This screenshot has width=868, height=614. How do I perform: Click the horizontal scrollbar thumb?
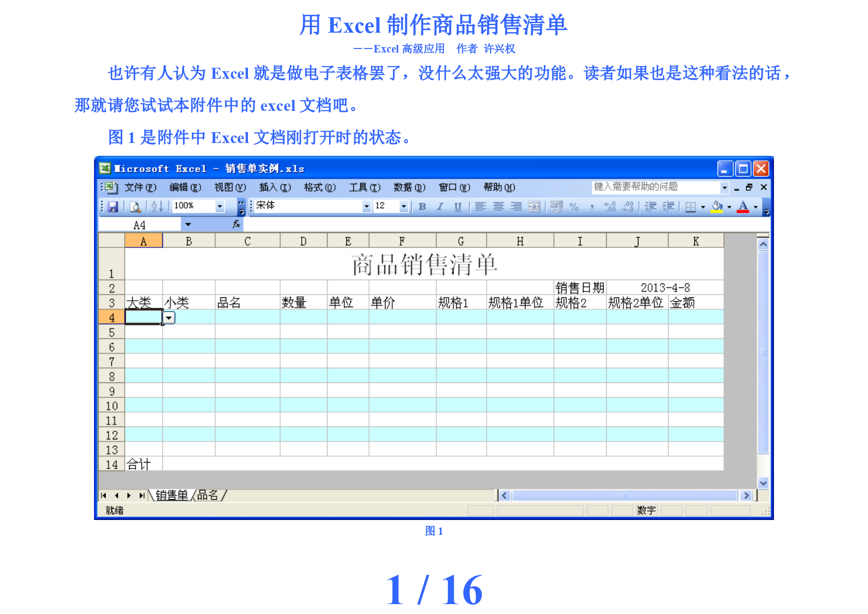click(x=625, y=495)
